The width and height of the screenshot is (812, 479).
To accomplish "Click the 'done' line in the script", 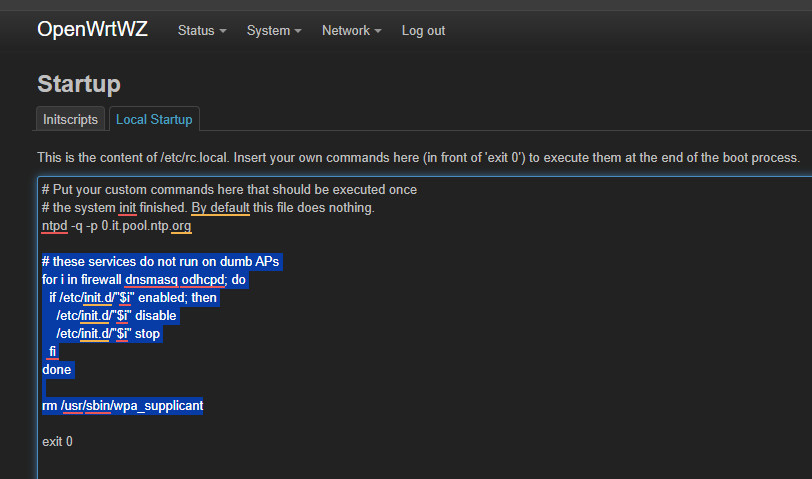I will point(57,370).
